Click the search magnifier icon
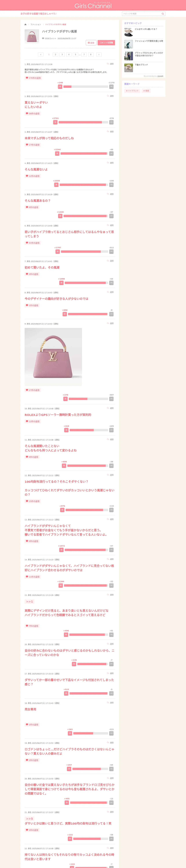 [163, 14]
